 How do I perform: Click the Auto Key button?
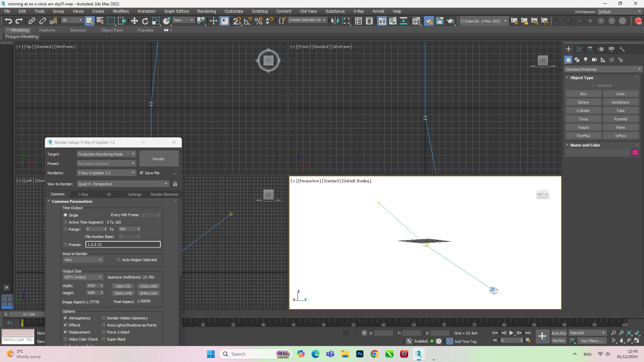coord(559,333)
